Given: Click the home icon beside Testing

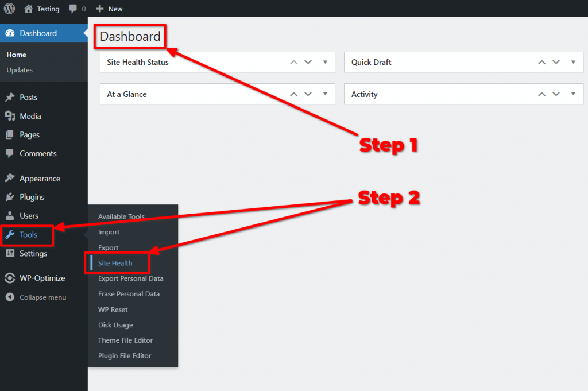Looking at the screenshot, I should (29, 9).
